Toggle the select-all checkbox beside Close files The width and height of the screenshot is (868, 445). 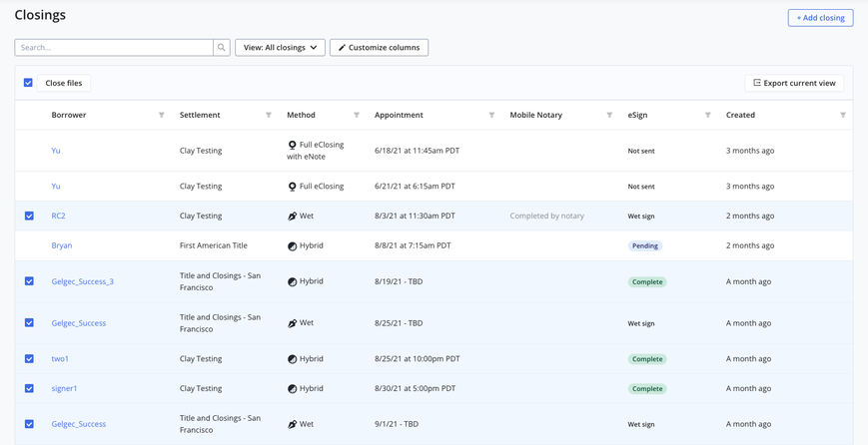tap(28, 83)
